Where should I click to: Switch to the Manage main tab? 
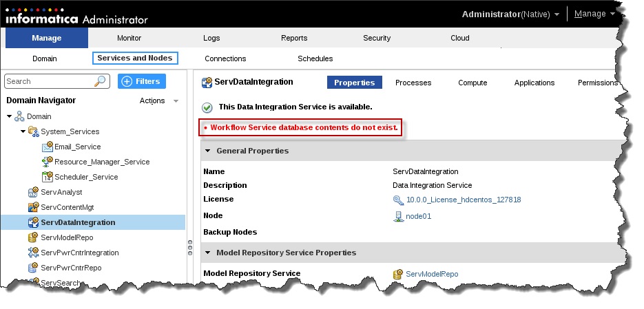coord(47,38)
